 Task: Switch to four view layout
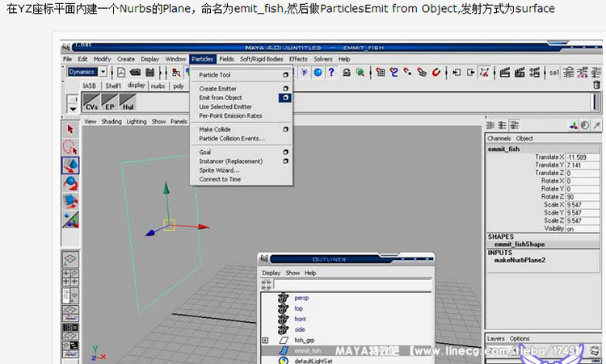click(x=70, y=277)
